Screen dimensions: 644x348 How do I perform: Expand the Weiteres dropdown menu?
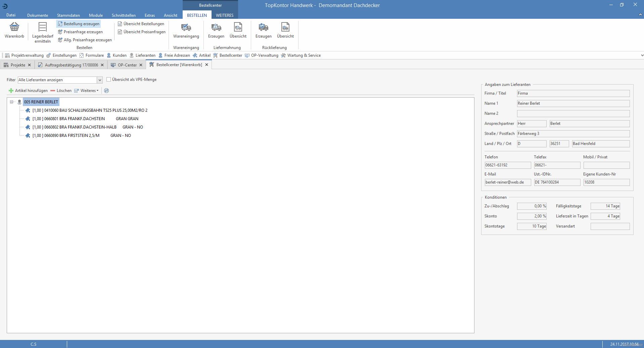point(89,91)
